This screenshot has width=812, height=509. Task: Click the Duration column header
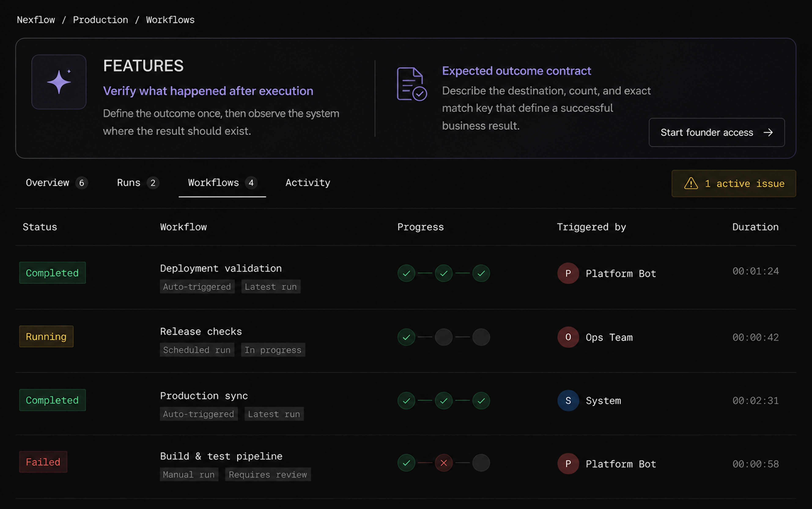(x=755, y=227)
